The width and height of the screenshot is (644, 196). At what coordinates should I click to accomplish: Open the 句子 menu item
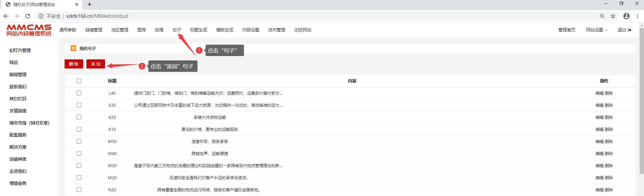[x=177, y=30]
